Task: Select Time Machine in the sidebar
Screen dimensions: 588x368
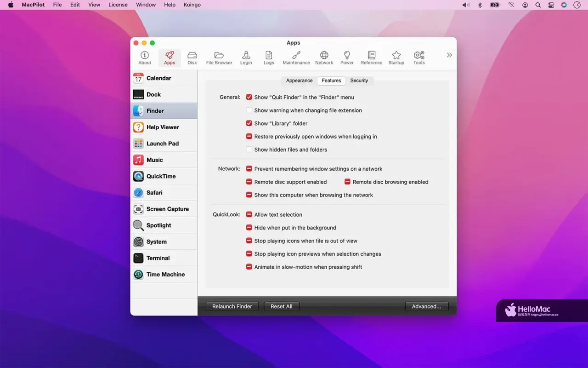Action: point(164,274)
